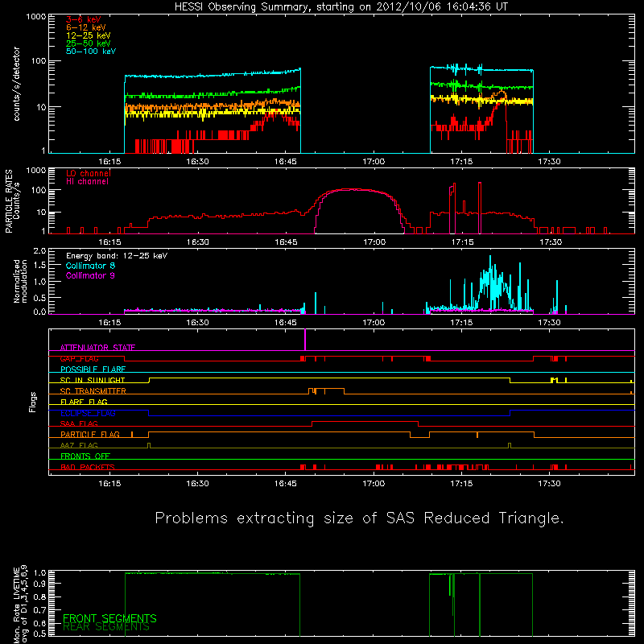Click the "0.7" tick on the livetime axis
Viewport: 644px width, 644px height.
(39, 610)
